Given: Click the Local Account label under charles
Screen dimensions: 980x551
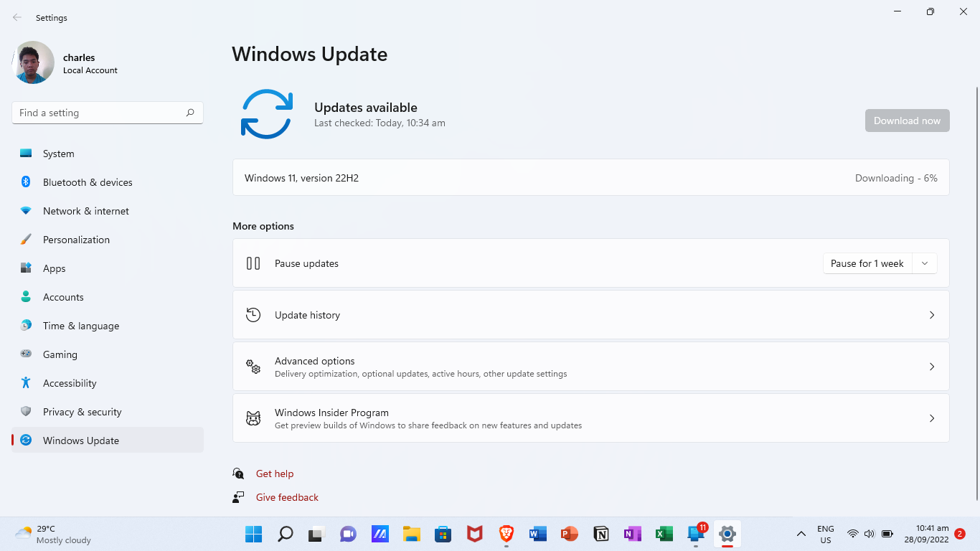Looking at the screenshot, I should tap(90, 70).
